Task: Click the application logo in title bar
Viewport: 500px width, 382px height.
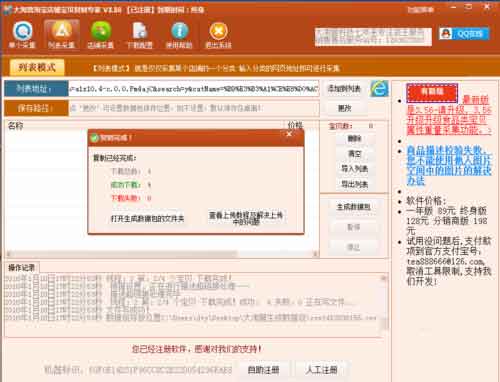Action: tap(7, 9)
